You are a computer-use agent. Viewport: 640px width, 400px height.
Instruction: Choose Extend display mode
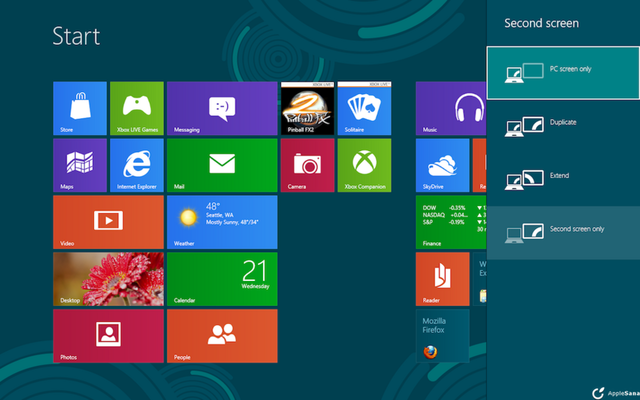pos(563,180)
